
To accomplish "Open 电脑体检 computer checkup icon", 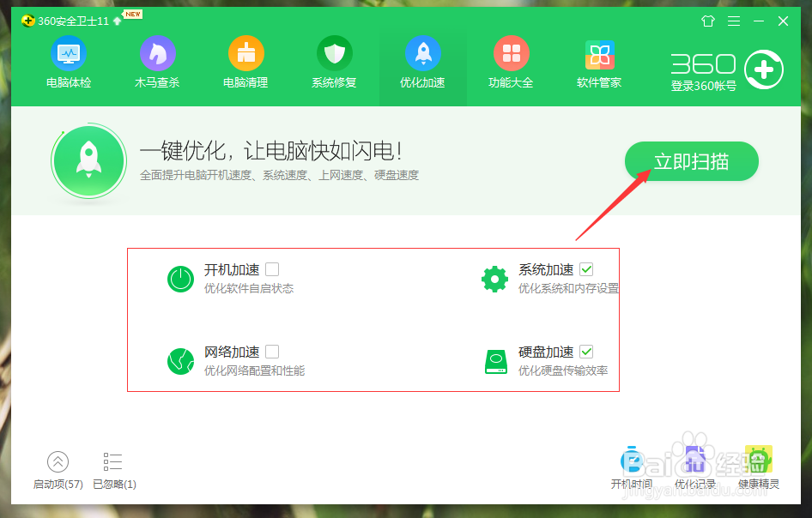I will [69, 53].
